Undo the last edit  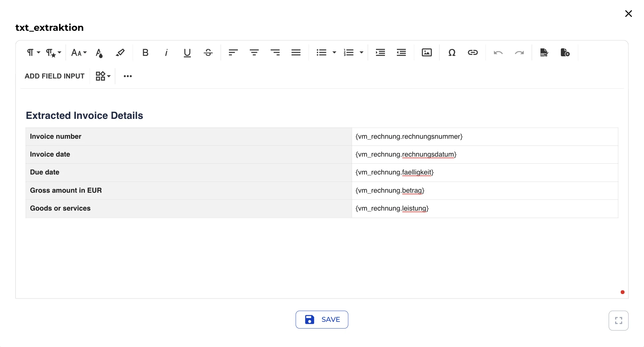coord(498,53)
